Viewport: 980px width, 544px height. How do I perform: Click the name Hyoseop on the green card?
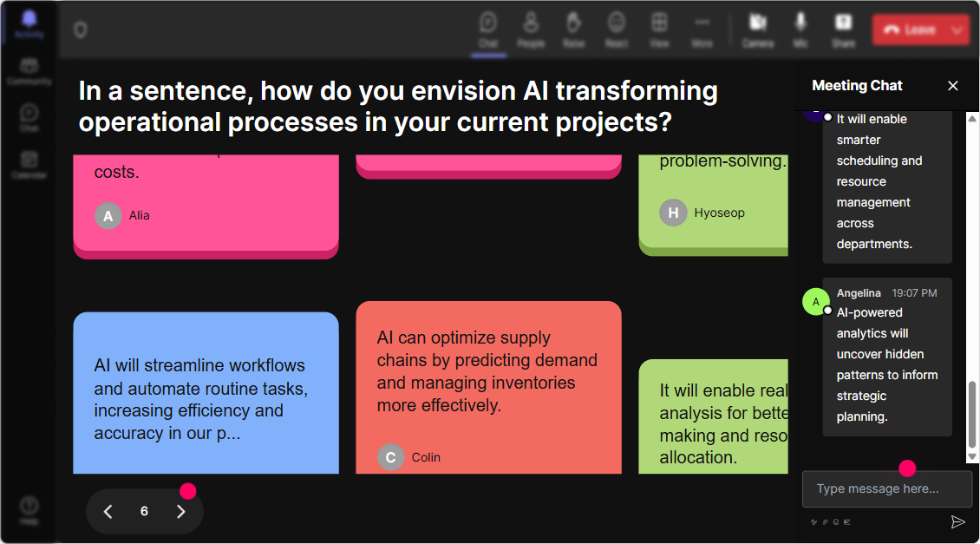(x=719, y=213)
